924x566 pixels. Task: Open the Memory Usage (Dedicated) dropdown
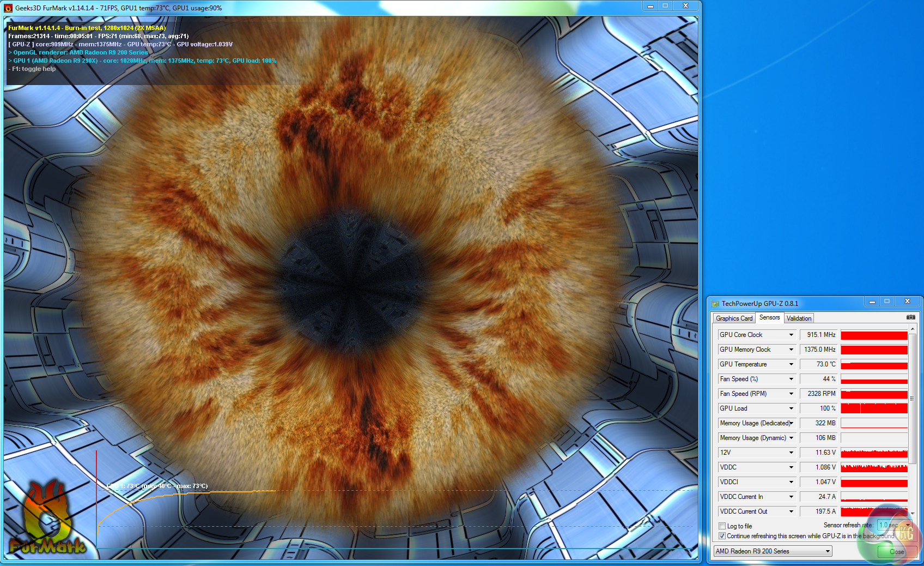click(791, 423)
